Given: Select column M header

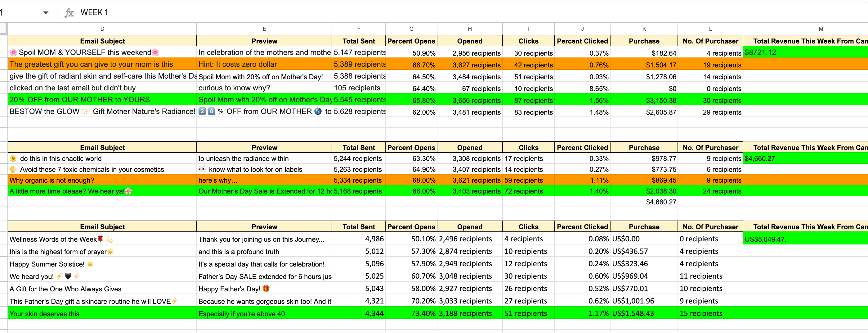Looking at the screenshot, I should coord(821,29).
